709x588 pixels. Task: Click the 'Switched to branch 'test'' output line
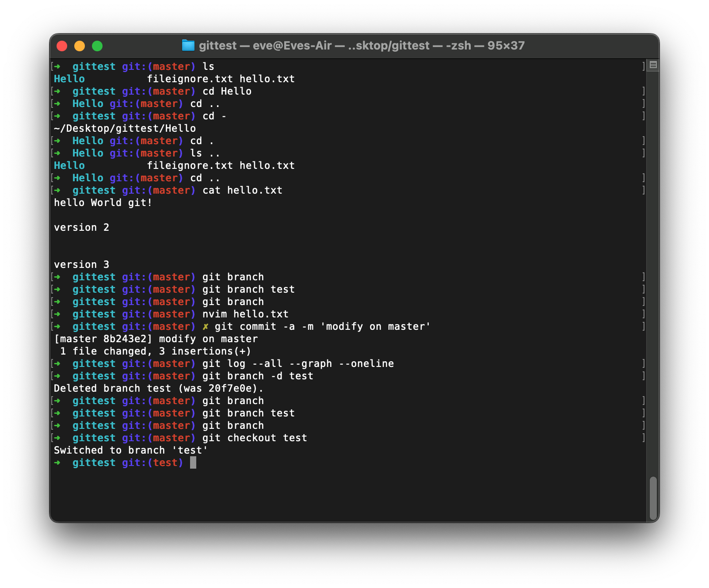pyautogui.click(x=131, y=450)
